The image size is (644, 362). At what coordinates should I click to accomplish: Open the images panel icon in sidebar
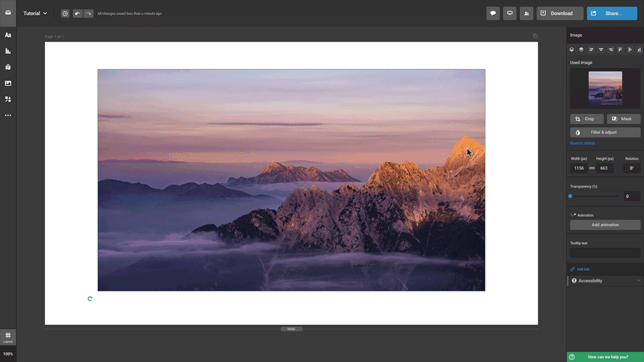[8, 83]
